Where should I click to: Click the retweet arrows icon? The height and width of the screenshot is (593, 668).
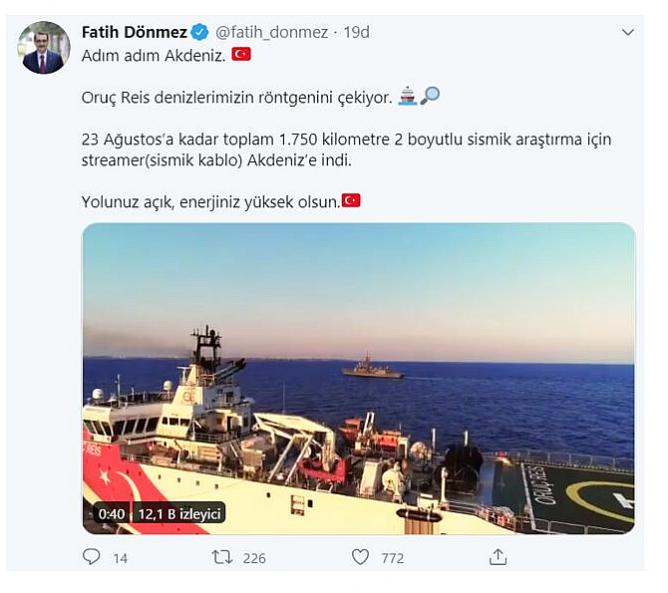click(222, 557)
